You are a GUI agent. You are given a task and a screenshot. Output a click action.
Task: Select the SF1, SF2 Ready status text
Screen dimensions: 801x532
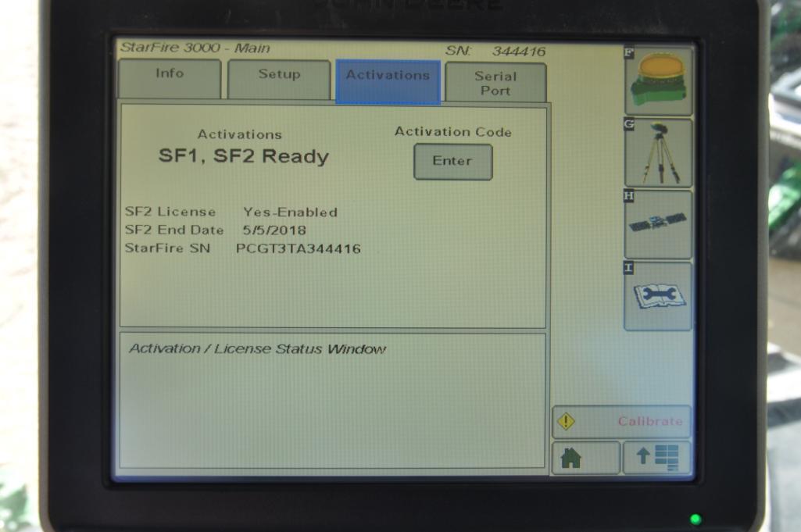[244, 156]
